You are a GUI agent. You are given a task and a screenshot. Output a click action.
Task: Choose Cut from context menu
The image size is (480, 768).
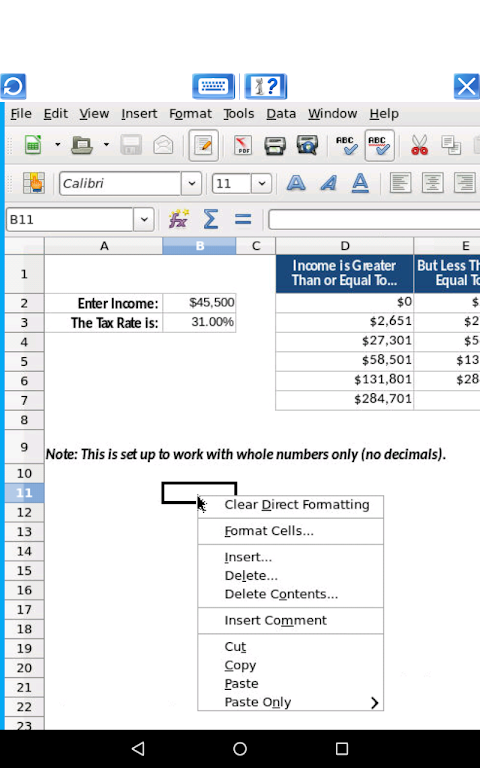point(290,647)
